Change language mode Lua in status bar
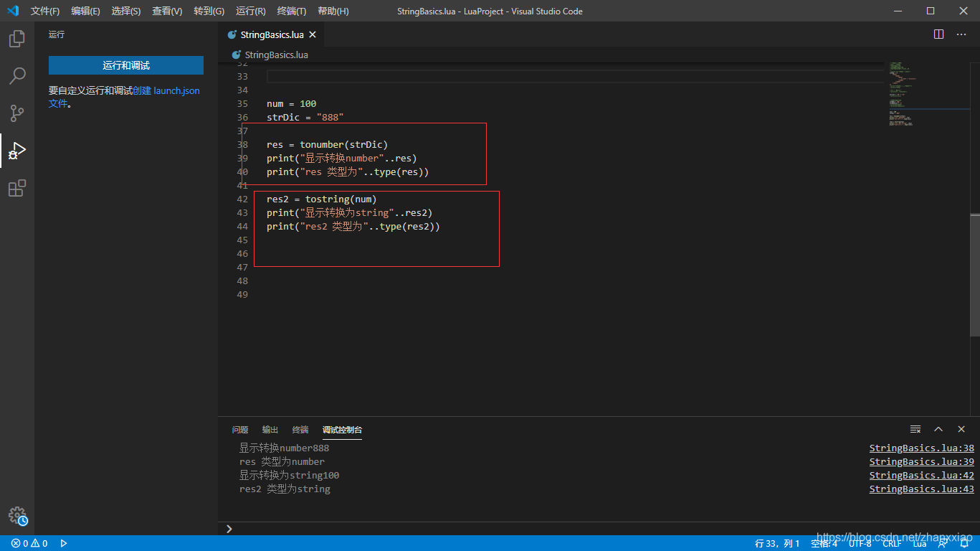Screen dimensions: 980x551 pyautogui.click(x=919, y=543)
